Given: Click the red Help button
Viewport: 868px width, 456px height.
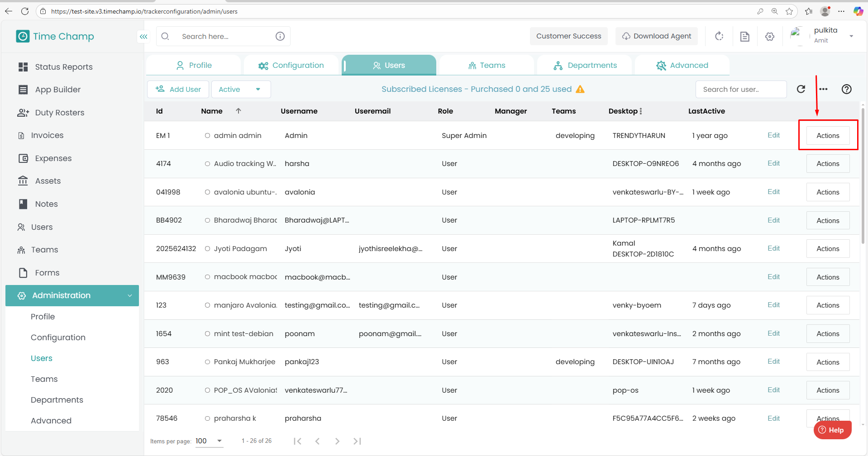Looking at the screenshot, I should [x=832, y=430].
